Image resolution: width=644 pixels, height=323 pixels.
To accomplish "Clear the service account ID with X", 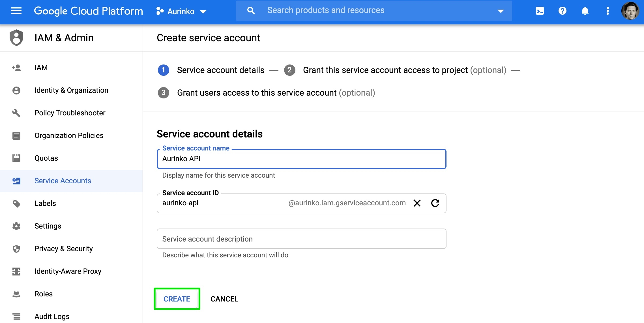I will click(417, 203).
